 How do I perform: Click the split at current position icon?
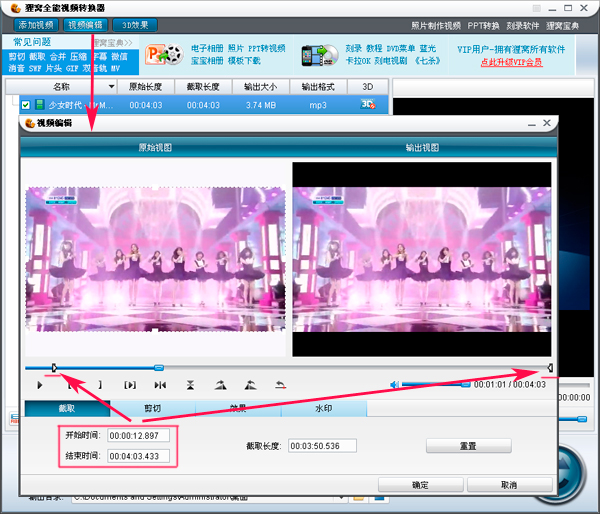[160, 385]
